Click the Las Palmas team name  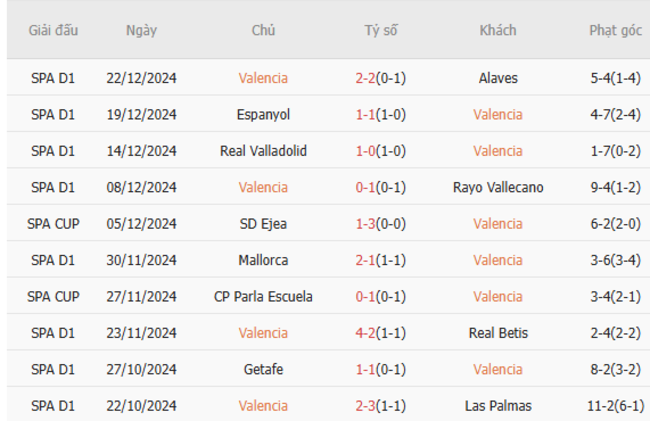pos(498,406)
